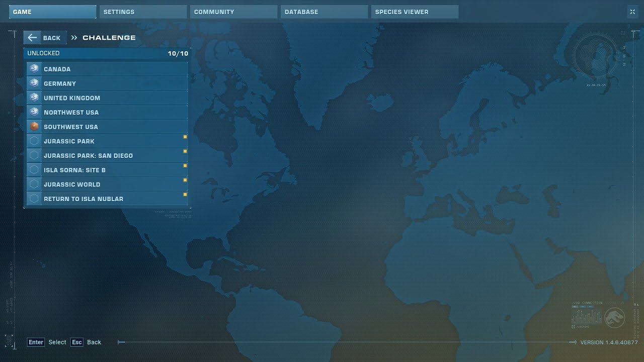Click the Enter Select key hint

pos(47,342)
